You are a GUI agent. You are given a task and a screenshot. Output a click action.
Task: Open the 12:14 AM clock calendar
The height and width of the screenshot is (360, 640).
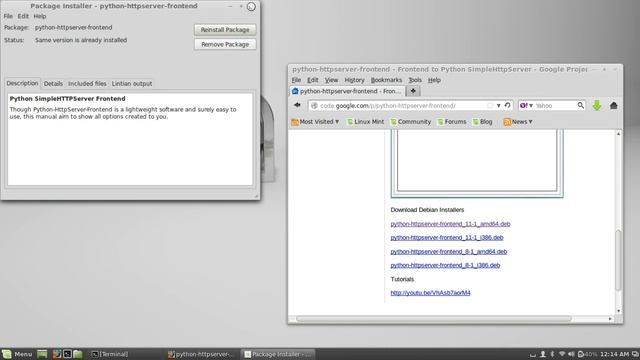click(615, 354)
